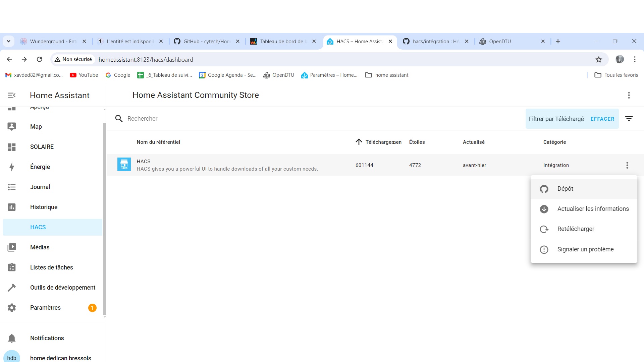Close the Wunderground tab

coord(85,41)
